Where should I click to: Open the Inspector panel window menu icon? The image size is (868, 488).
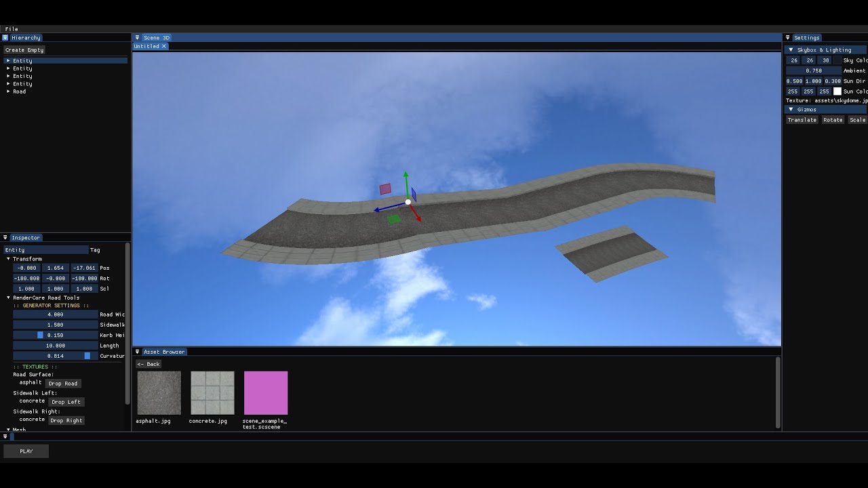pyautogui.click(x=5, y=238)
